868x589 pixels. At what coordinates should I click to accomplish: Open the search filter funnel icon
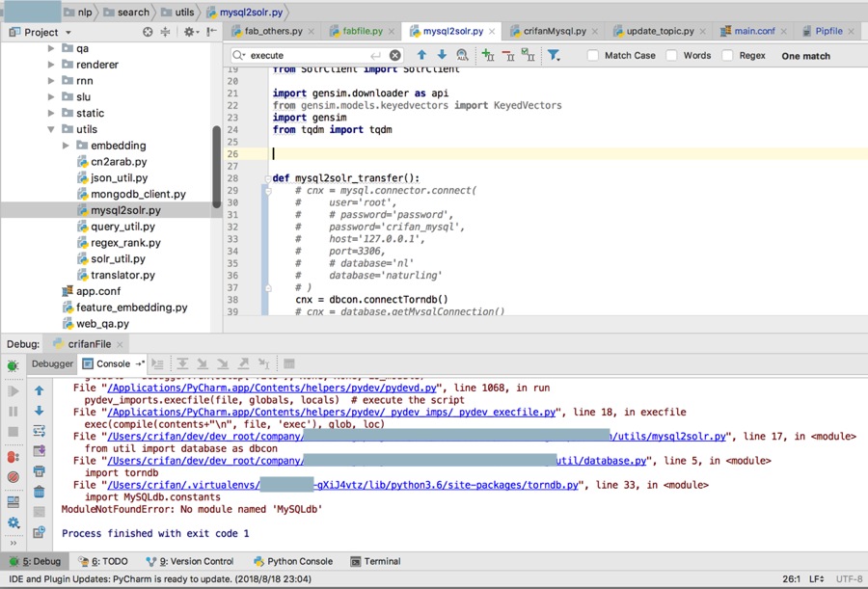pyautogui.click(x=554, y=56)
